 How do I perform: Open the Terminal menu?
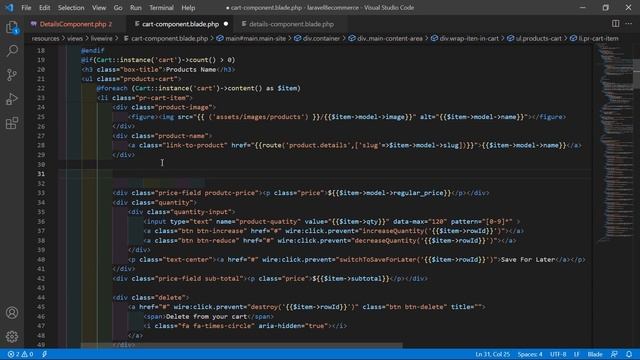click(x=161, y=8)
